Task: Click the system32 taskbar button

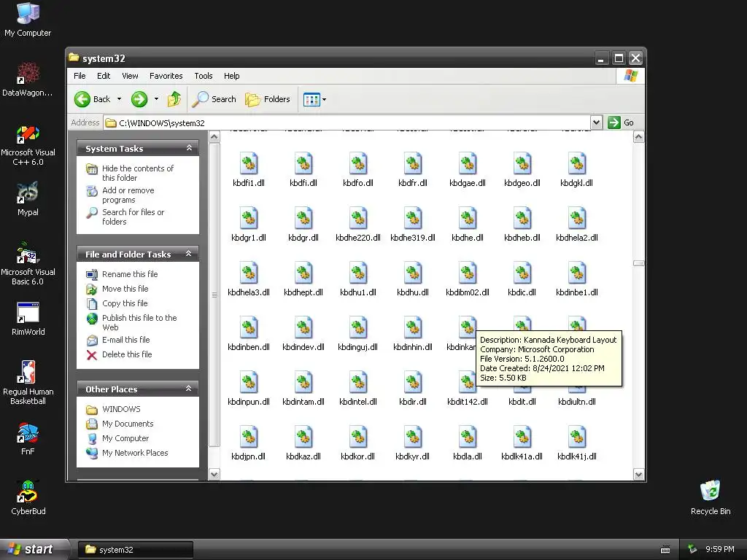Action: point(135,550)
